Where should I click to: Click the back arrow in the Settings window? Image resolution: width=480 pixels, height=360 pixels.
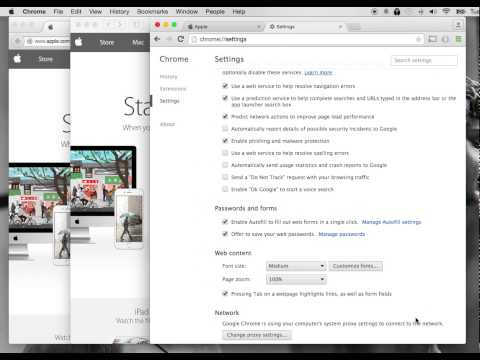click(157, 39)
